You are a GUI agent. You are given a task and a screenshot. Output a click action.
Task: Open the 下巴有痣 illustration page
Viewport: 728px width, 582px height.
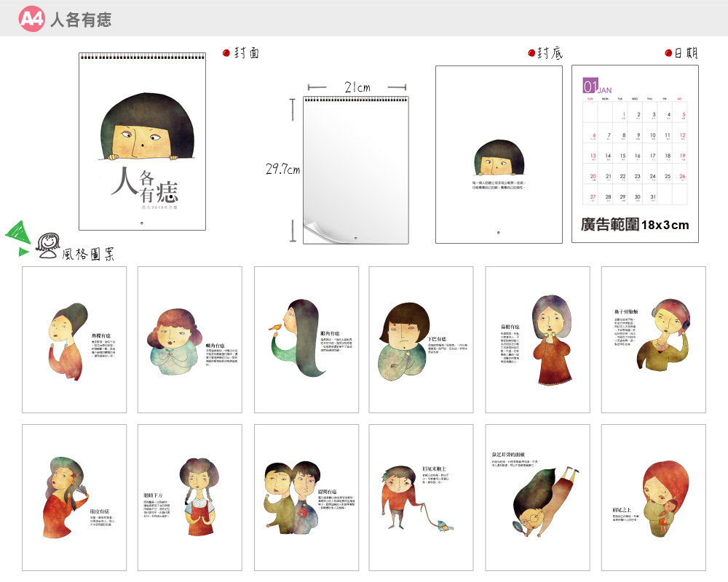point(421,339)
